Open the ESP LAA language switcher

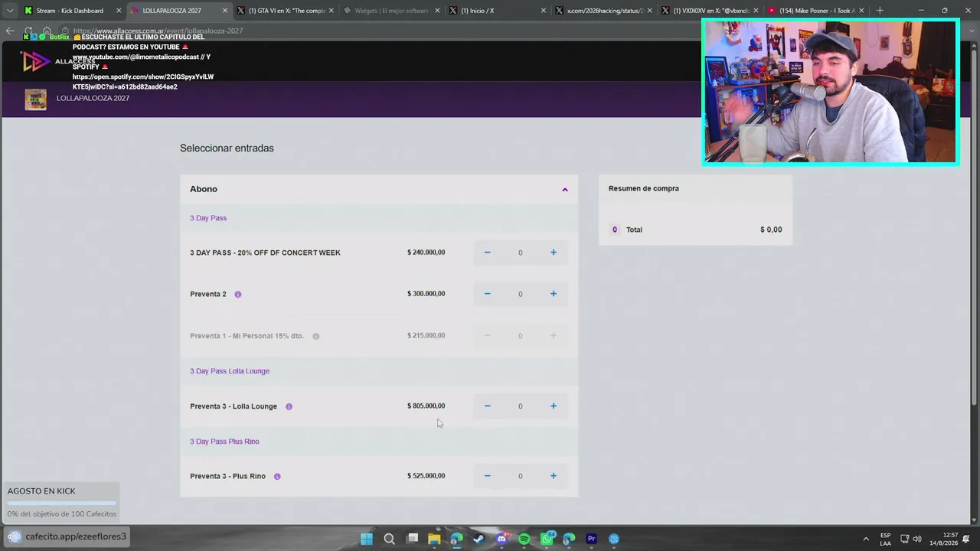pyautogui.click(x=885, y=539)
